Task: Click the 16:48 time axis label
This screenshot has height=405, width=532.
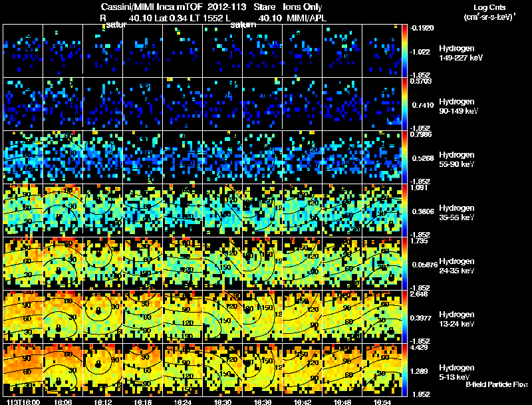Action: (x=342, y=402)
